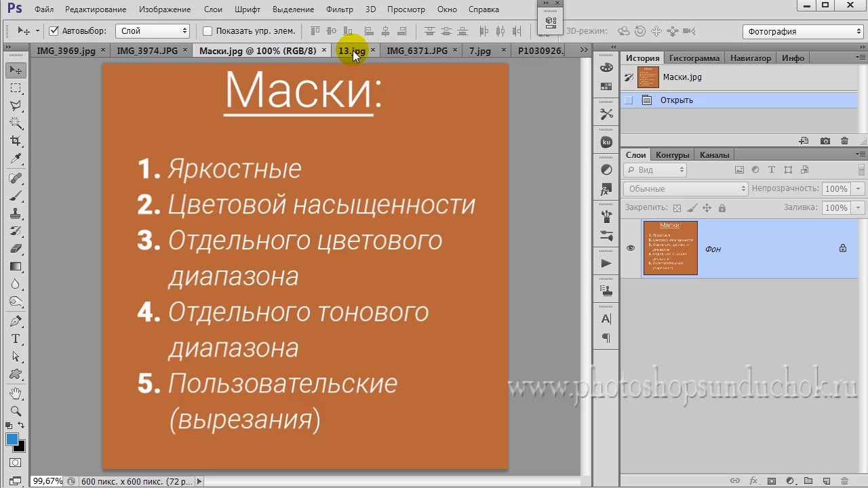868x488 pixels.
Task: Switch to the Каналы tab
Action: (714, 155)
